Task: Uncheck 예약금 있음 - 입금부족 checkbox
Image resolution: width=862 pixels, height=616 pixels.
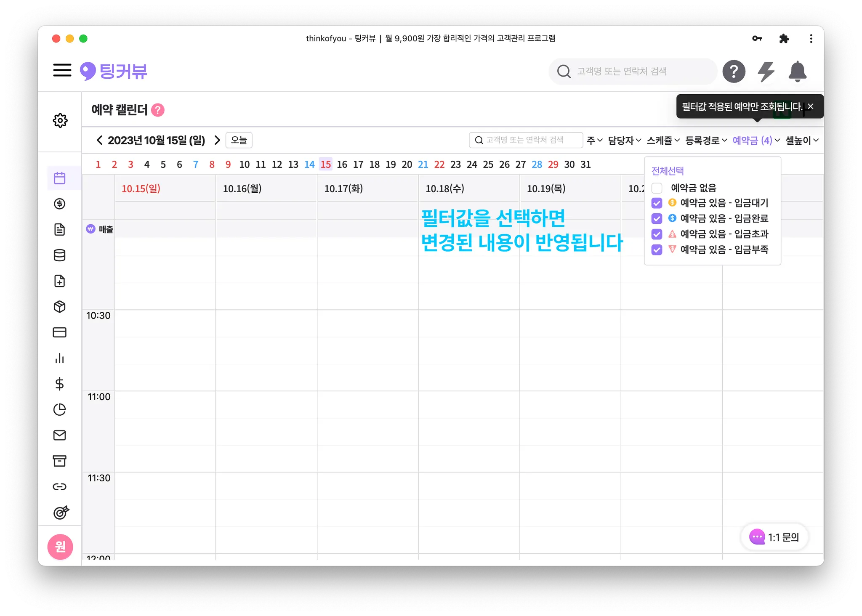Action: pos(657,250)
